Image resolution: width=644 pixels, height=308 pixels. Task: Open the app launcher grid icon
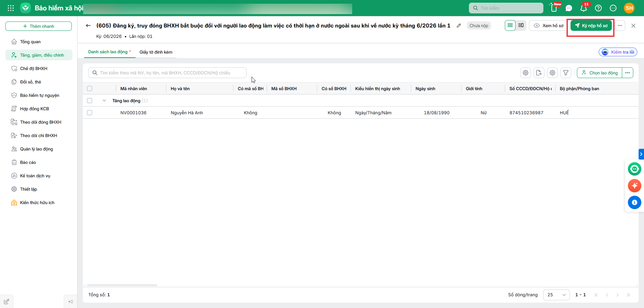(x=11, y=8)
